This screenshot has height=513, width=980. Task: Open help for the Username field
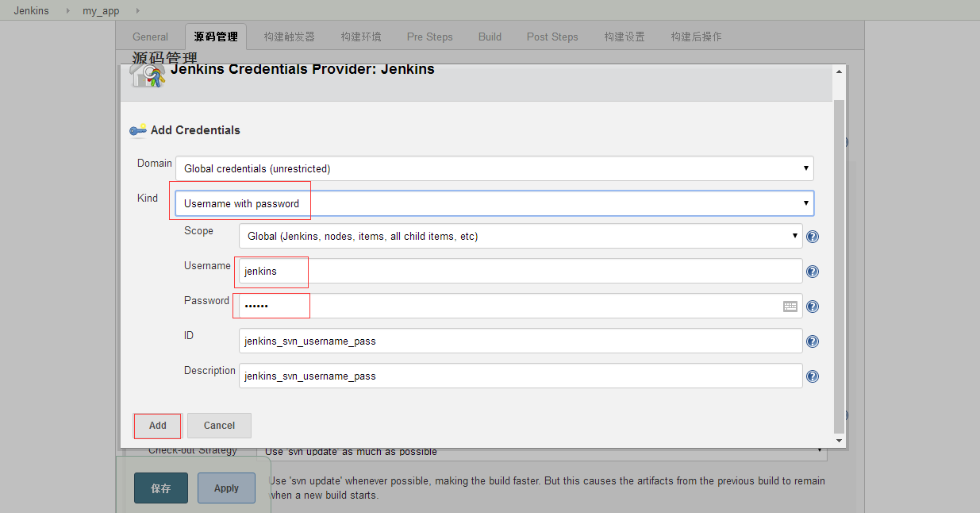[x=813, y=272]
